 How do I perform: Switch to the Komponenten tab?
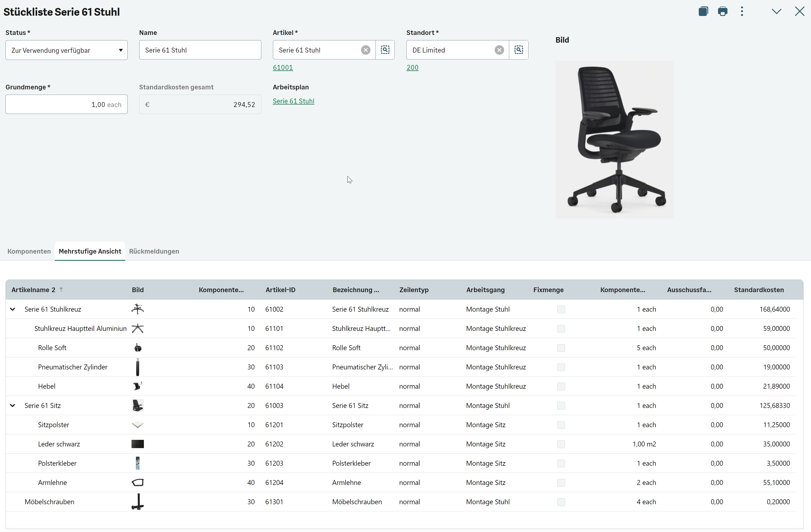(29, 251)
